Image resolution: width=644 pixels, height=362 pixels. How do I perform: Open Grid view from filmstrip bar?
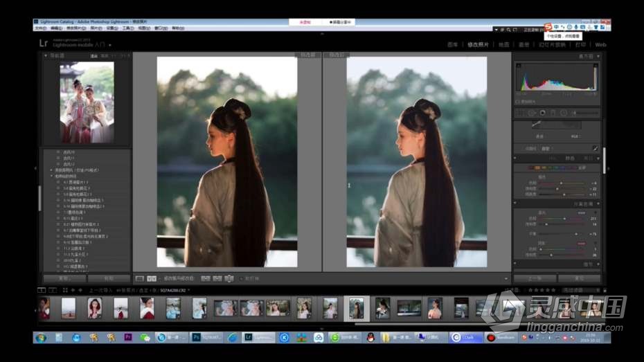point(65,290)
